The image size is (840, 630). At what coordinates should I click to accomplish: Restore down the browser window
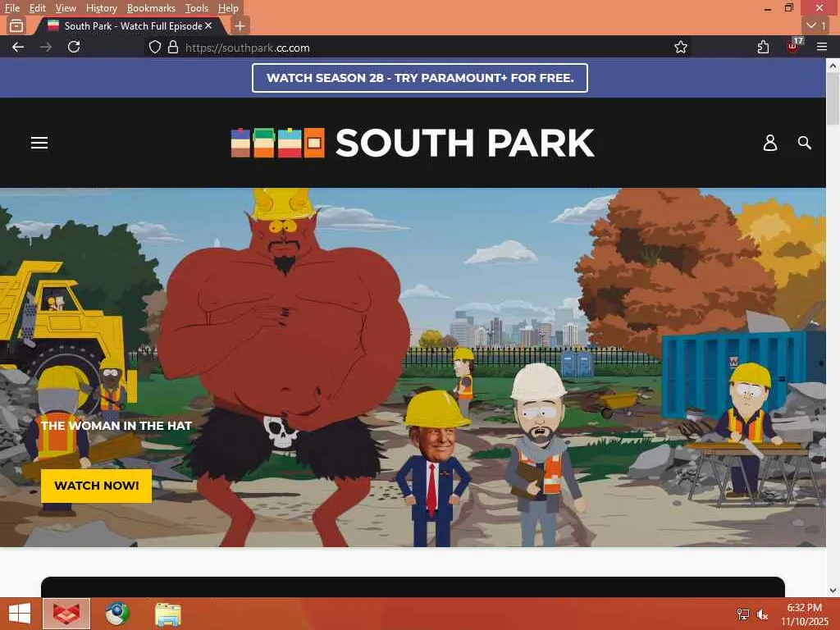pos(788,8)
